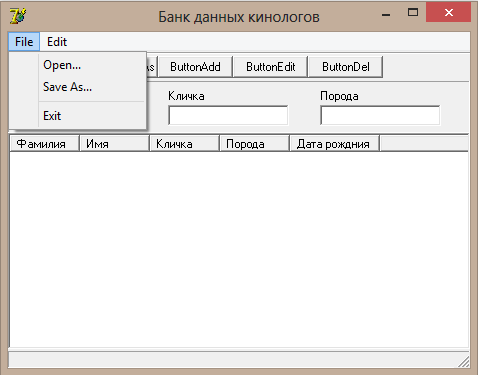Minimize the Банк данных кинологов window
This screenshot has width=478, height=375.
click(x=386, y=14)
